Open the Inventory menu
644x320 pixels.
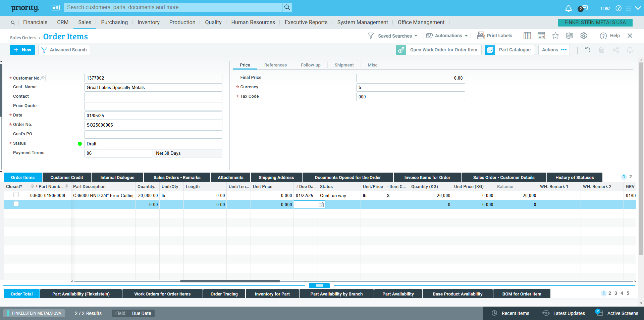click(x=149, y=22)
